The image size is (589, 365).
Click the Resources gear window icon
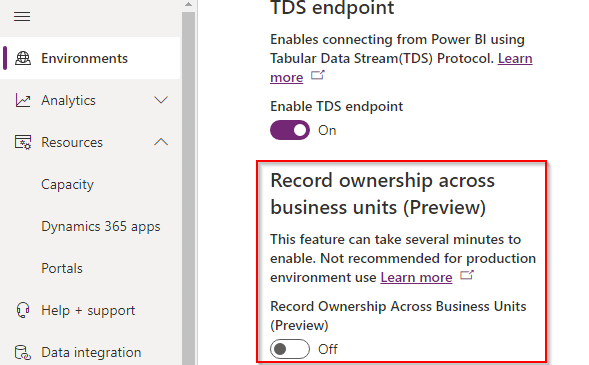[23, 142]
